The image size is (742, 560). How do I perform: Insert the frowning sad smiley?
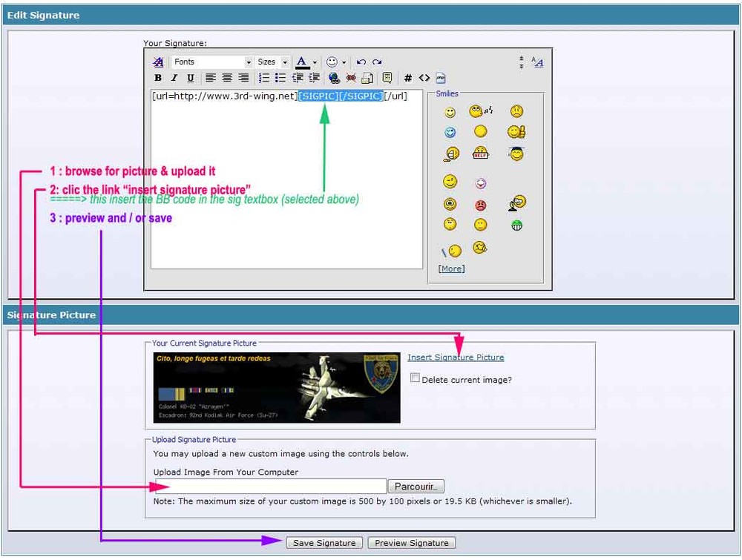[x=516, y=111]
